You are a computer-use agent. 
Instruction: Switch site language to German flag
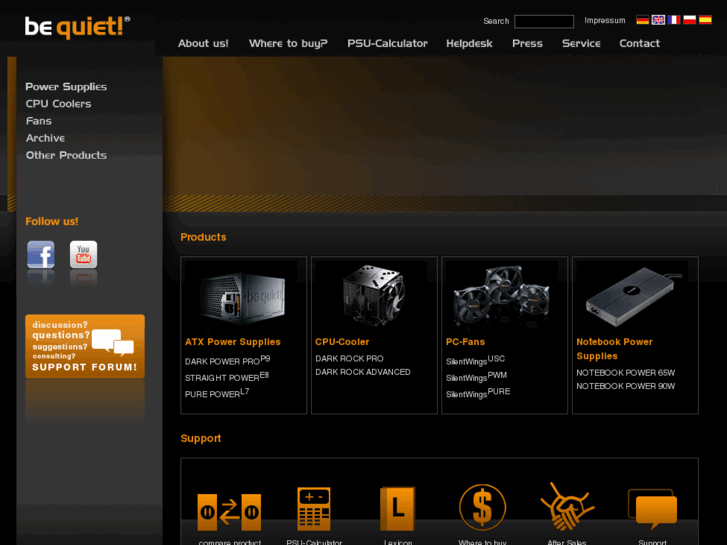(x=642, y=20)
